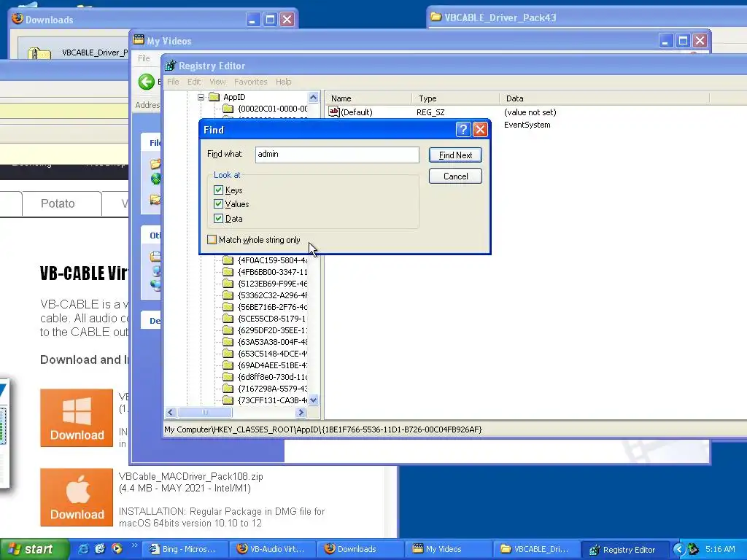This screenshot has height=560, width=747.
Task: Collapse the AppID tree node
Action: click(201, 97)
